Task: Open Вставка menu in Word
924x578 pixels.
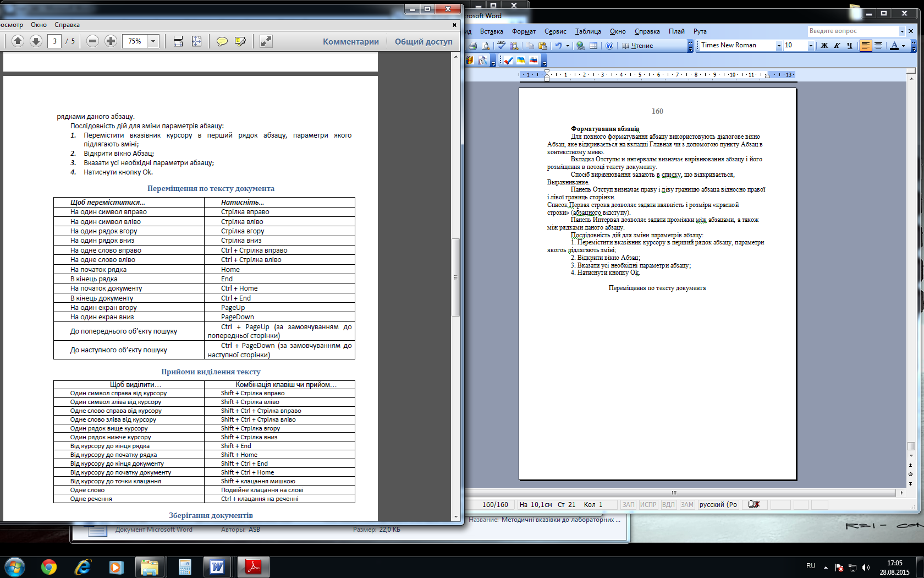Action: [491, 31]
